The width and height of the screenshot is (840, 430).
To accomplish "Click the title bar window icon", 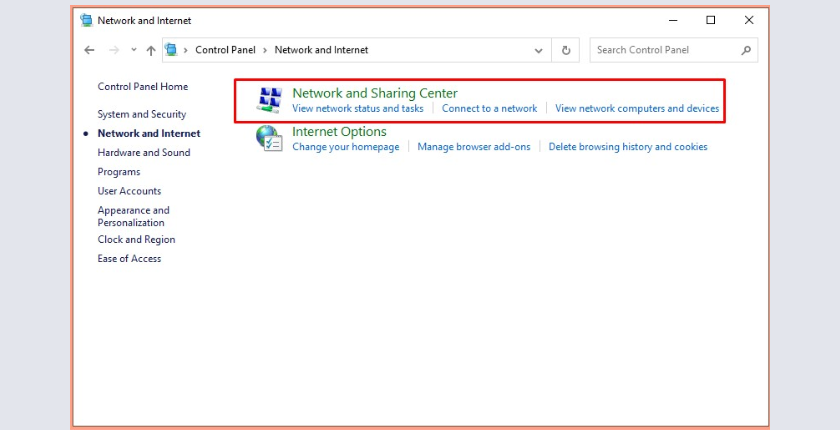I will (86, 20).
